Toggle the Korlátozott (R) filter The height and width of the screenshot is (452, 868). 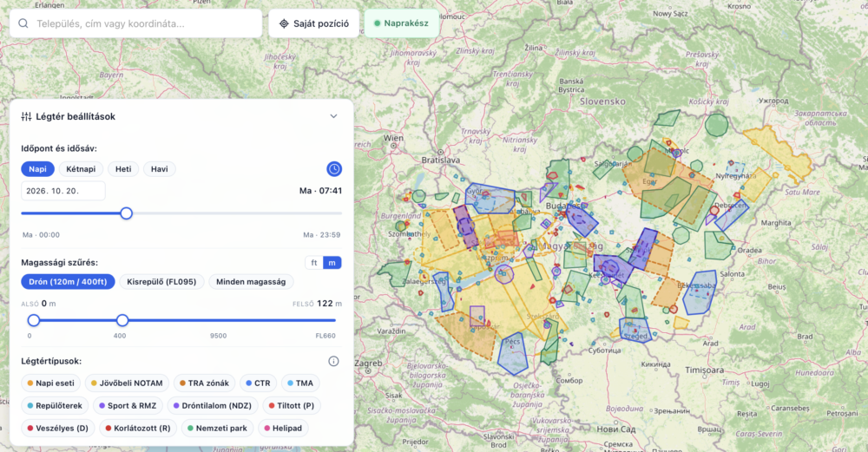pos(137,429)
